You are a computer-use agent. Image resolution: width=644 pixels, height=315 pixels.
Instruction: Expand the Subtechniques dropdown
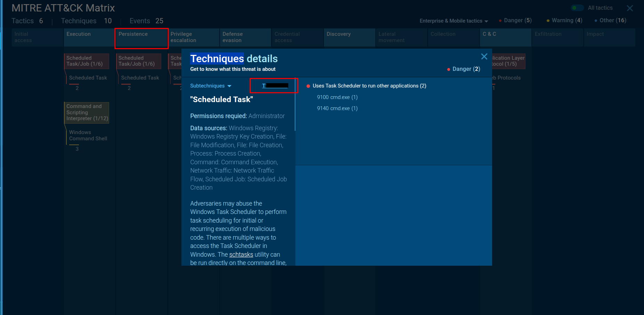pos(211,86)
